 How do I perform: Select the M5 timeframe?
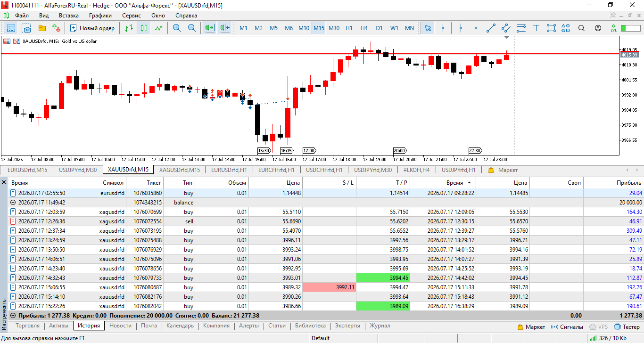pos(273,28)
